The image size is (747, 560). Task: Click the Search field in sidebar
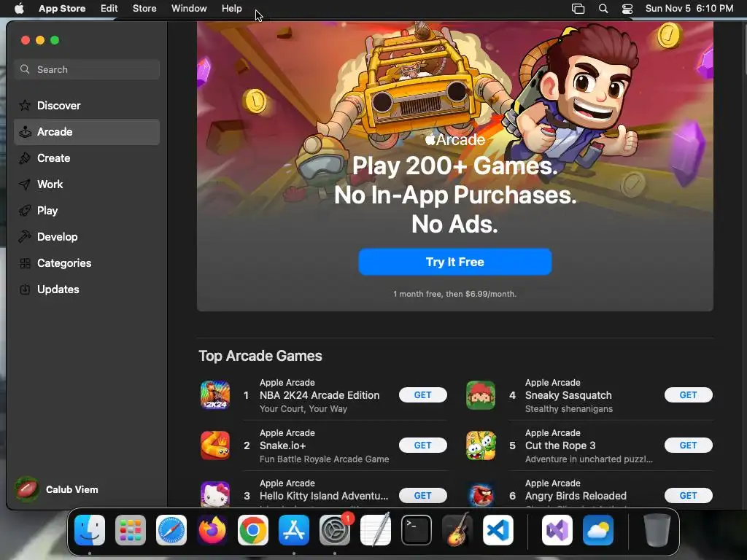(87, 69)
